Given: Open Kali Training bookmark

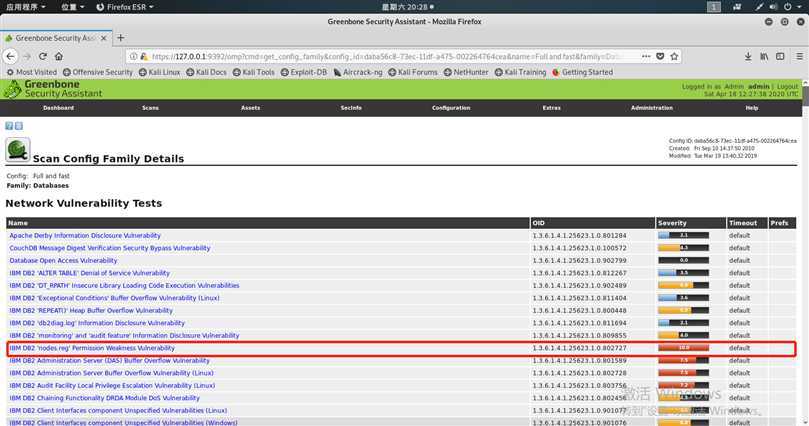Looking at the screenshot, I should (x=520, y=72).
